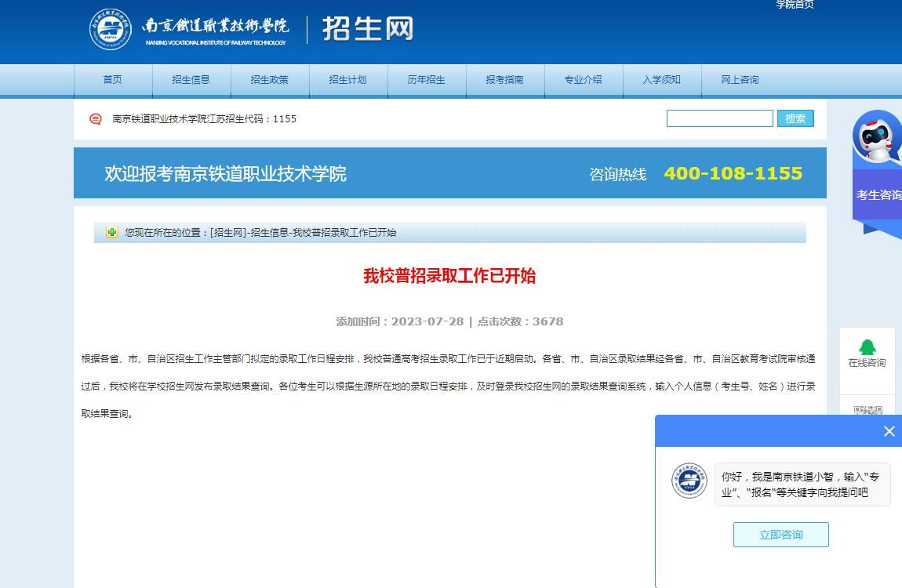Click the college emblem logo in header
The height and width of the screenshot is (588, 902).
[x=111, y=29]
